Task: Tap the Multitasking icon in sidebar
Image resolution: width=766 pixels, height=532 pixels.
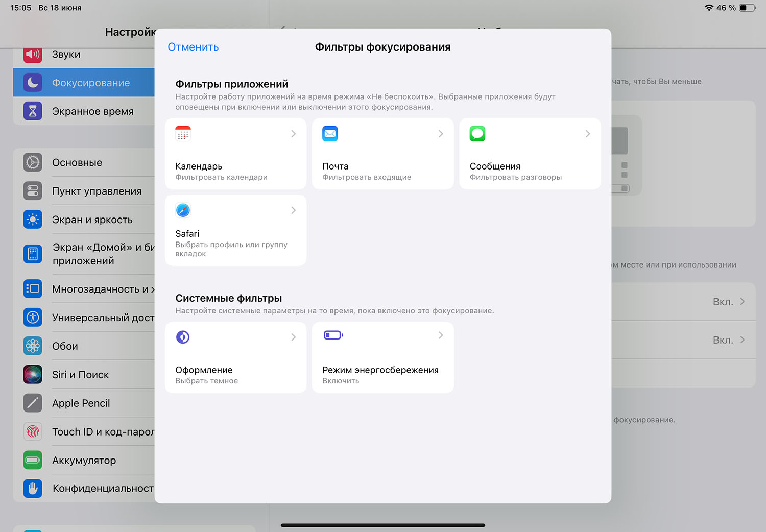Action: tap(33, 288)
